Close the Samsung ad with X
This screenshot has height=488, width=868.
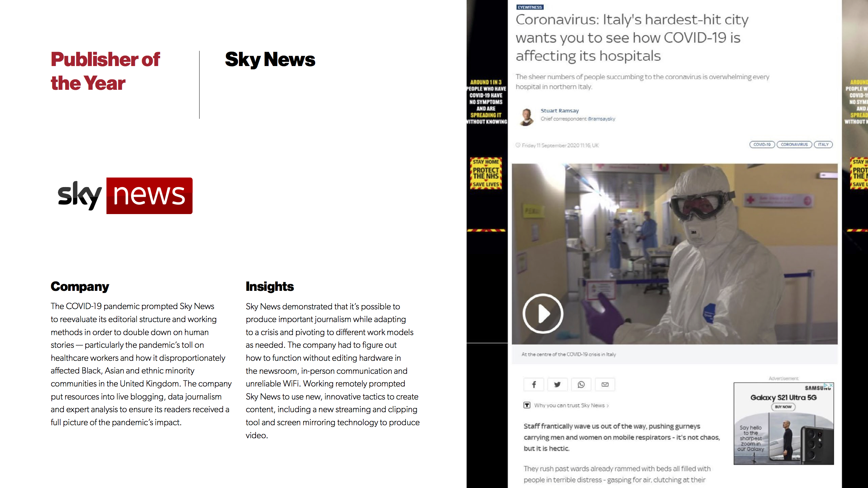[831, 385]
